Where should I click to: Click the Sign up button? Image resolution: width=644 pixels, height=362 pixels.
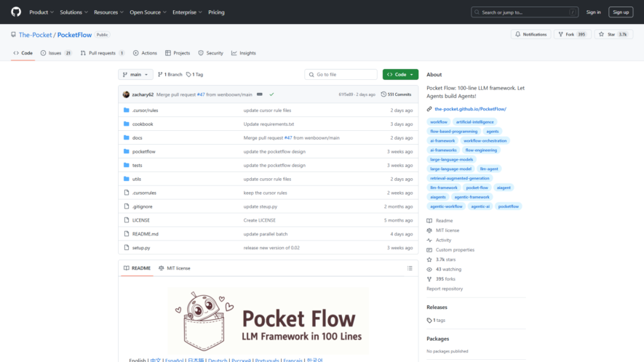point(621,12)
